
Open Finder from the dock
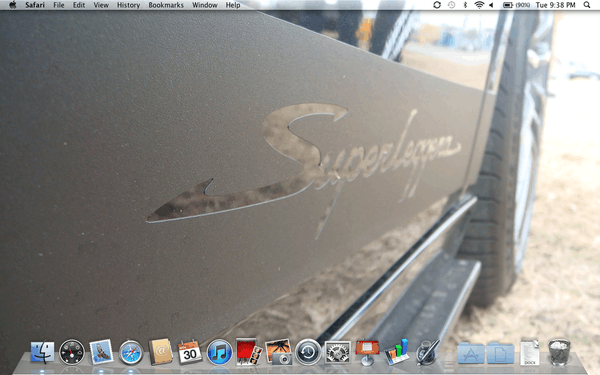coord(42,352)
